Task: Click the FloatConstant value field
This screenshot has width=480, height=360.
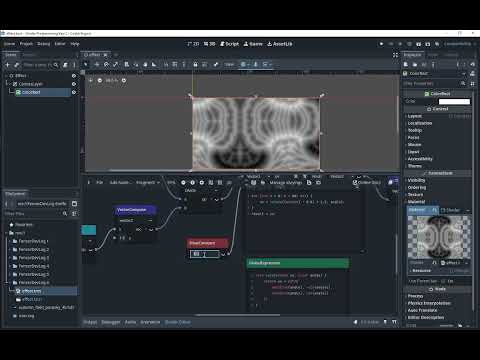Action: (x=205, y=254)
